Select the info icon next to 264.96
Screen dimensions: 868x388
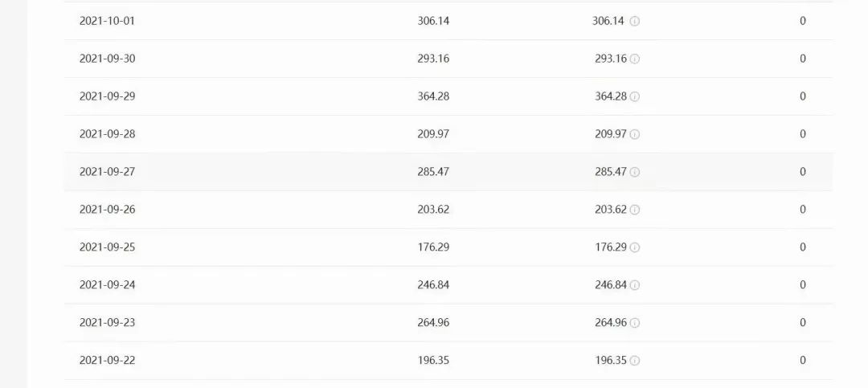(x=635, y=323)
